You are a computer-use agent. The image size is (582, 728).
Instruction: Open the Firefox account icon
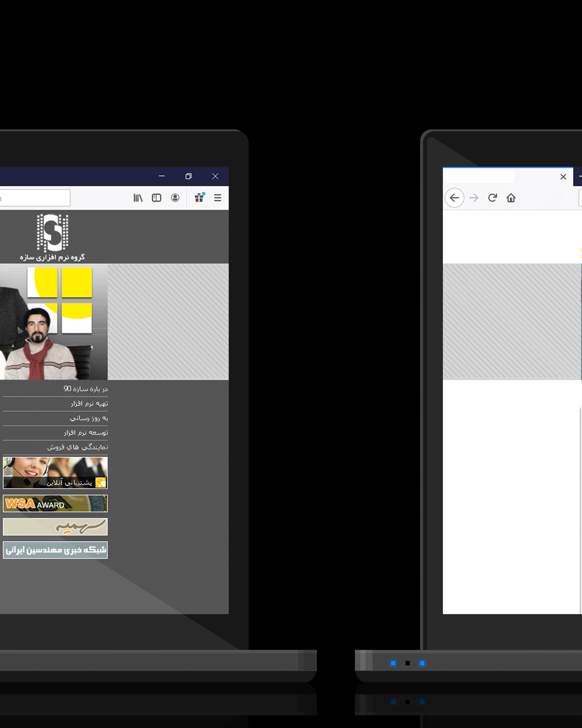coord(175,198)
